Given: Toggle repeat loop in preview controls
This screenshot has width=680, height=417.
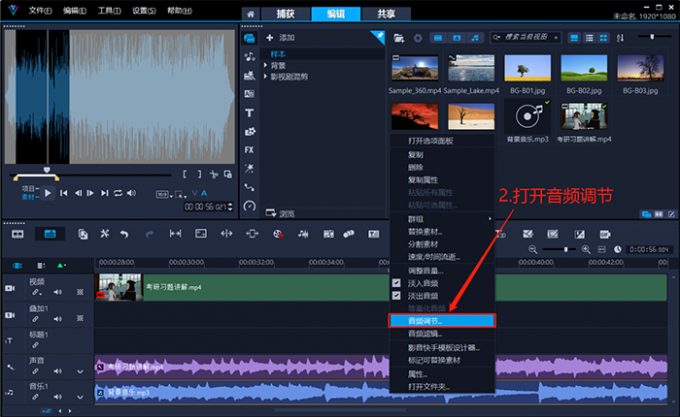Looking at the screenshot, I should coord(117,192).
